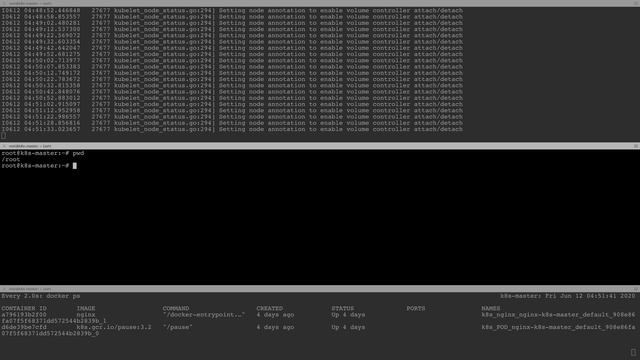Click the 'CREATED' column header
This screenshot has height=360, width=640.
coord(269,309)
